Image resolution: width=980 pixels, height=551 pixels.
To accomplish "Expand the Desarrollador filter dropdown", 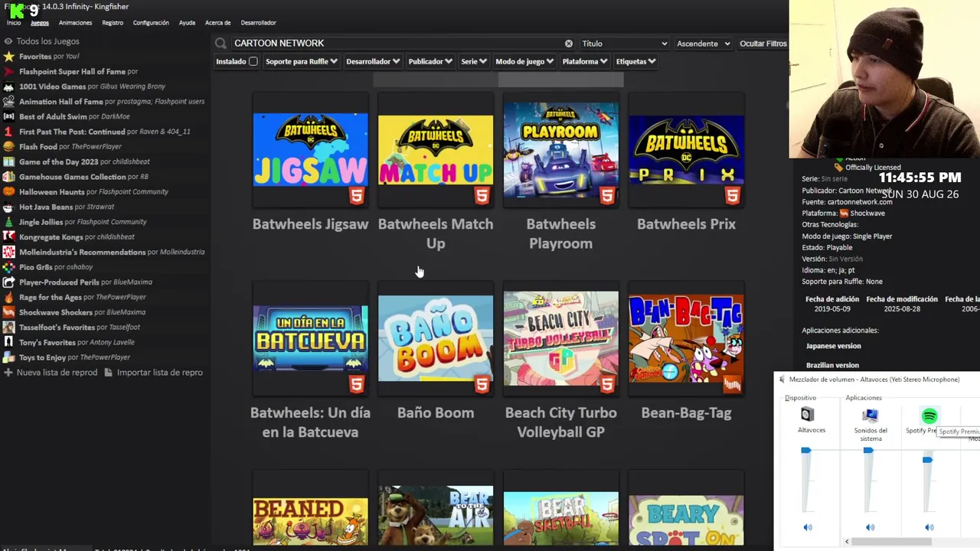I will point(372,61).
